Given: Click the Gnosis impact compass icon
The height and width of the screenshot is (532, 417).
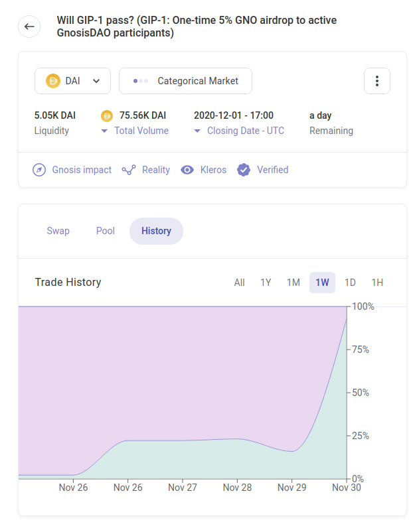Looking at the screenshot, I should (39, 170).
